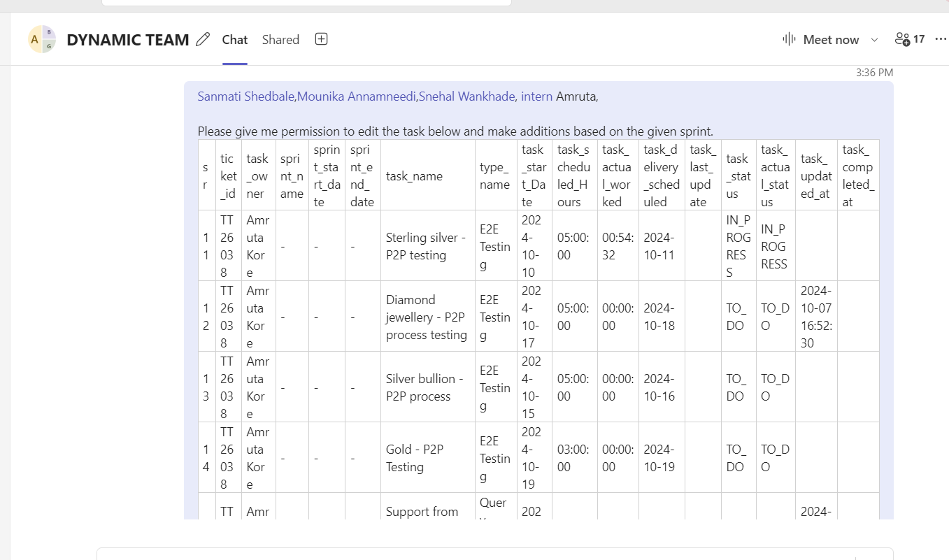
Task: Edit group name with pencil icon
Action: [203, 39]
